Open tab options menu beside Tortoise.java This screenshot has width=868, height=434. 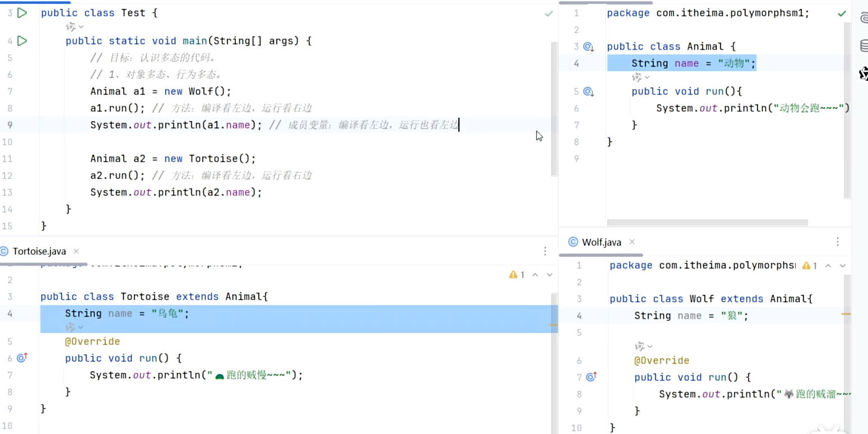coord(545,251)
